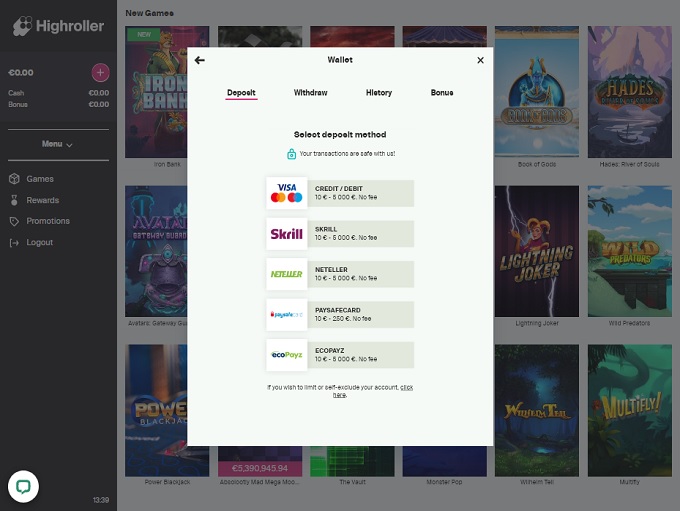This screenshot has height=511, width=680.
Task: Open the live chat bubble icon
Action: point(23,486)
